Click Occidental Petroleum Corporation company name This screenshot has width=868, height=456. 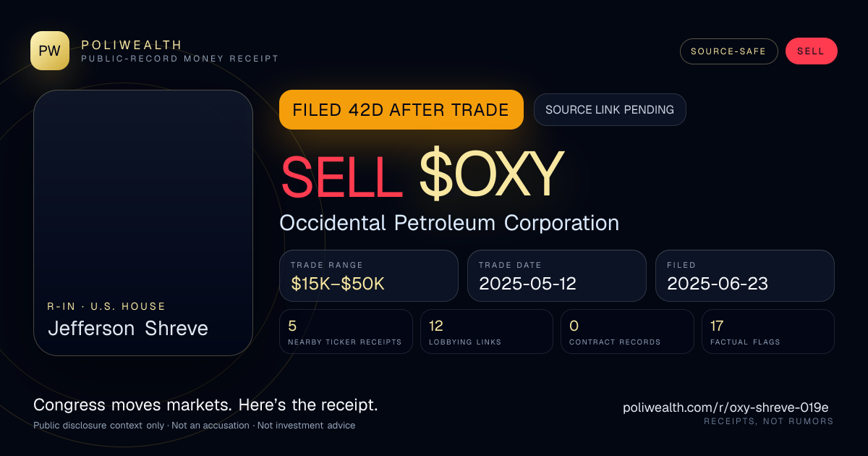point(449,223)
